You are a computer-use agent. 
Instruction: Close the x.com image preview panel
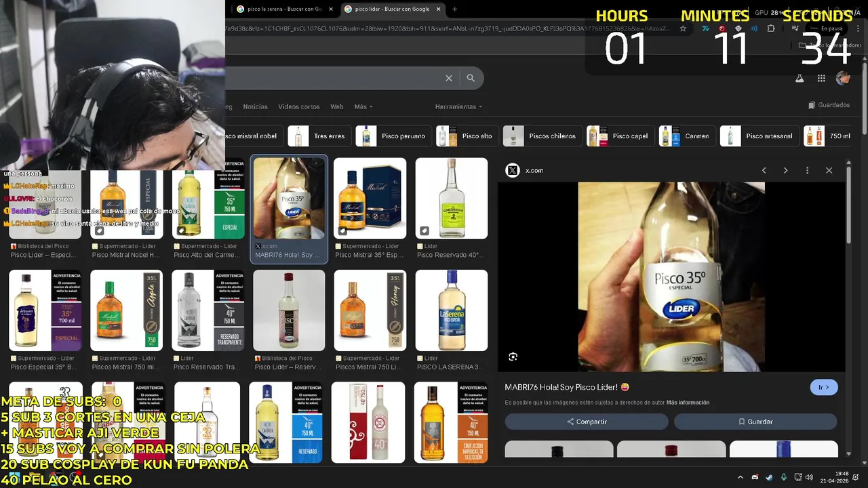click(829, 170)
